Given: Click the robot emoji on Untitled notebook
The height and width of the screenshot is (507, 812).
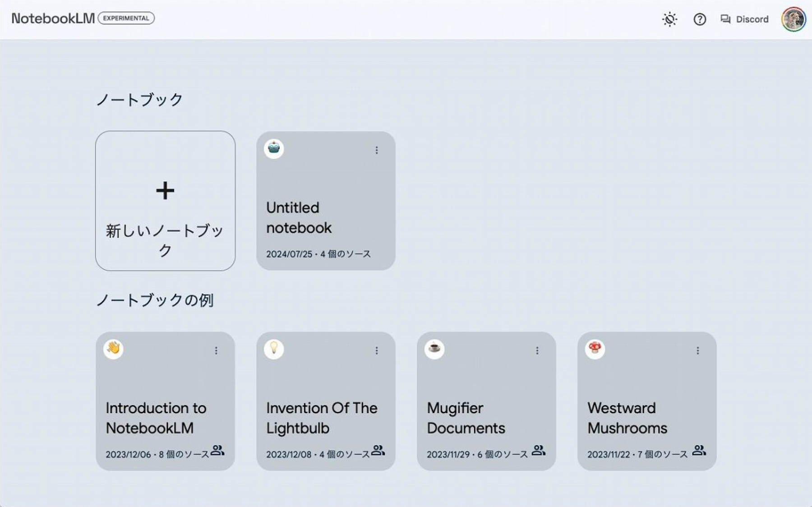Looking at the screenshot, I should [274, 148].
